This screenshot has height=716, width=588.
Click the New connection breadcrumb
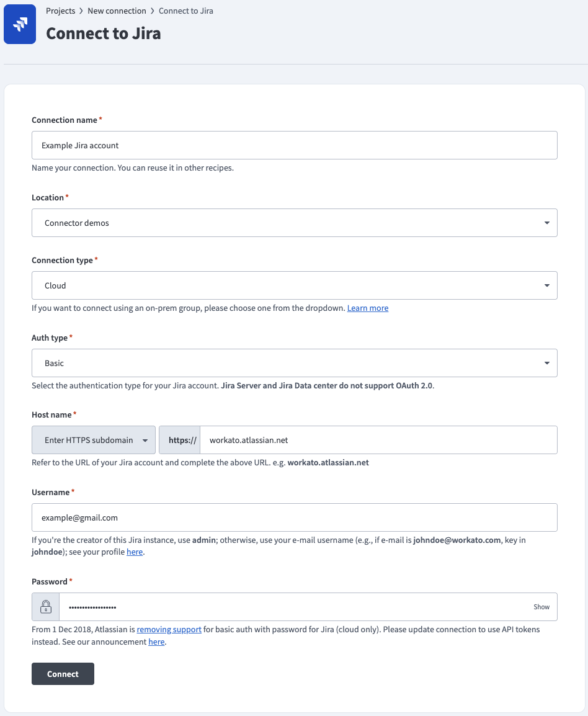point(117,11)
